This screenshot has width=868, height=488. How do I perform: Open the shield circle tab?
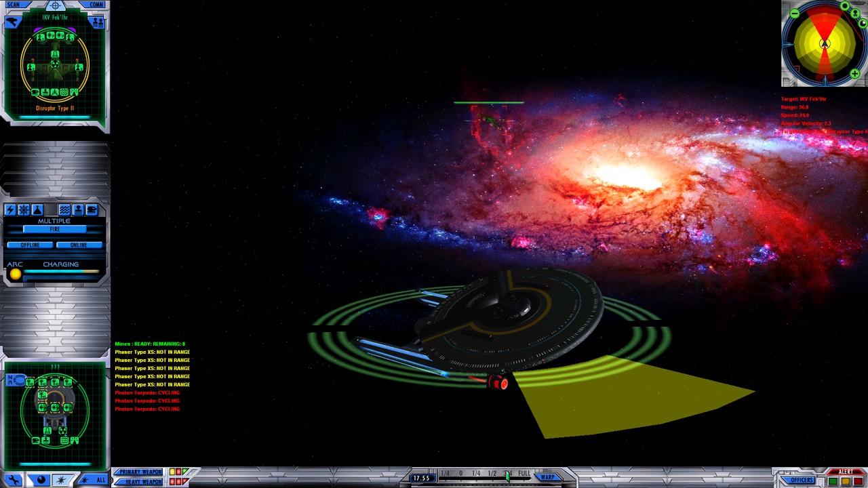(x=41, y=480)
